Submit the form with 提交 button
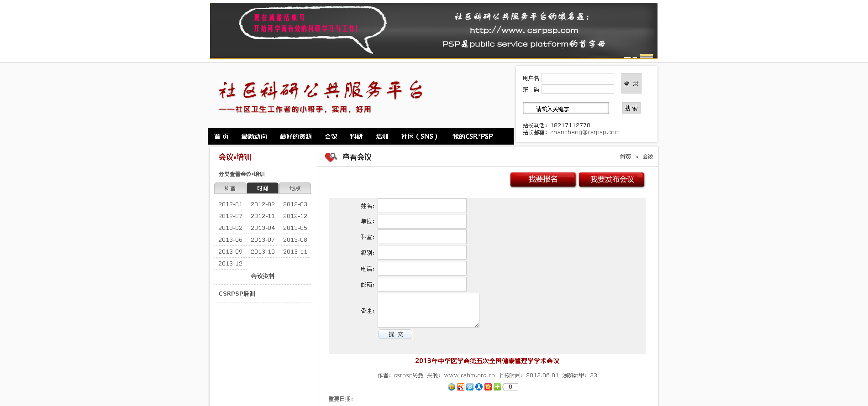Viewport: 868px width, 406px height. click(x=395, y=334)
